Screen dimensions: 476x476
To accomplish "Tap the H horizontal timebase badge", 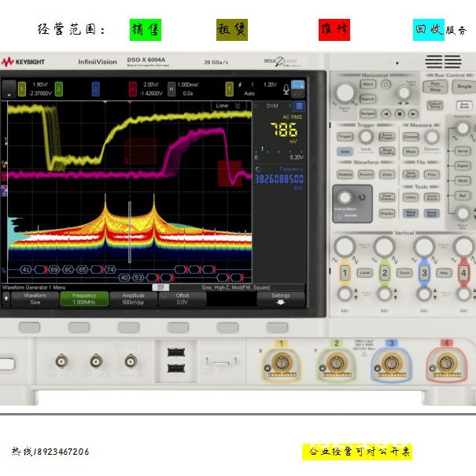I will click(172, 89).
